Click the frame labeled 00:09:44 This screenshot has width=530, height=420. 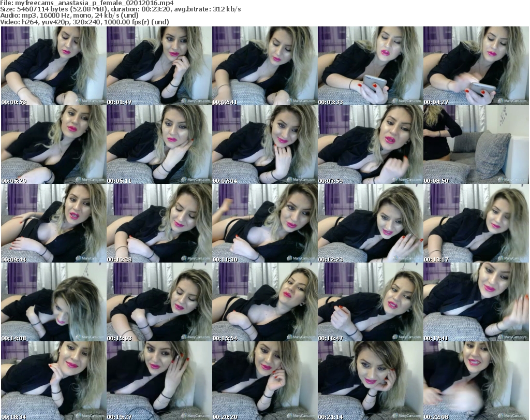click(x=53, y=223)
